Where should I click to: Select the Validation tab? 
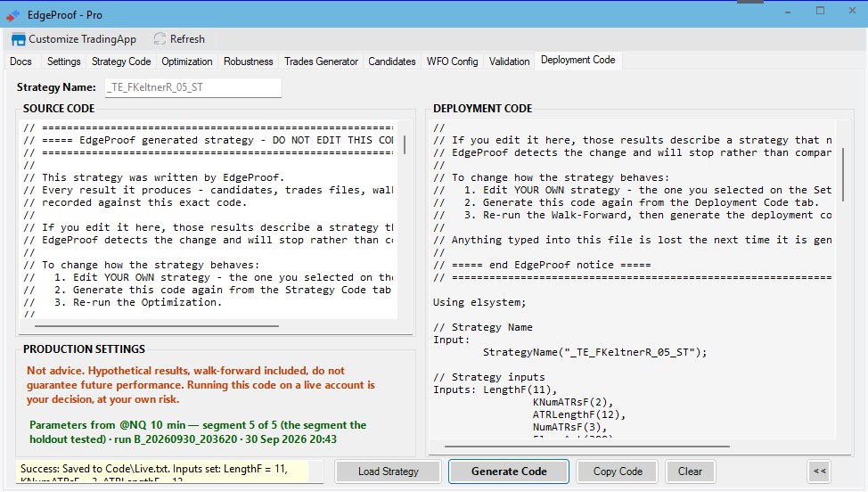tap(509, 61)
